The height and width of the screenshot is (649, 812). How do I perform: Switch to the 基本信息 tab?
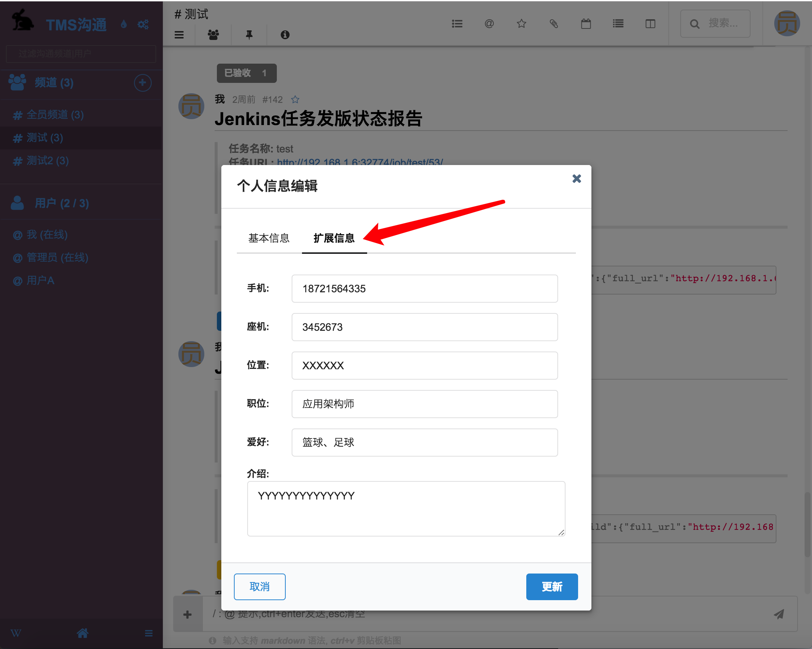coord(269,238)
